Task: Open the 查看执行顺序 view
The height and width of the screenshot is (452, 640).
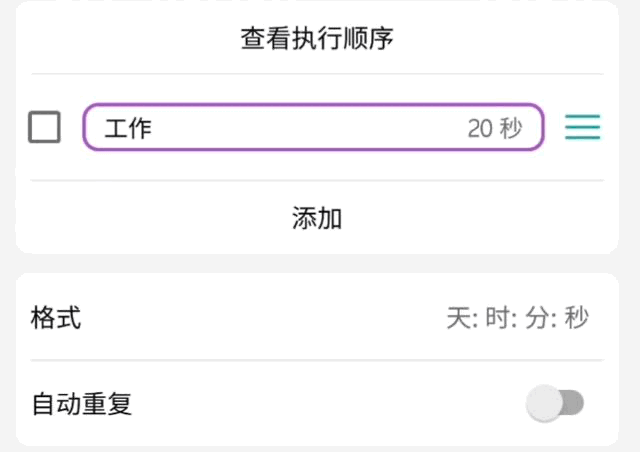Action: pyautogui.click(x=318, y=39)
